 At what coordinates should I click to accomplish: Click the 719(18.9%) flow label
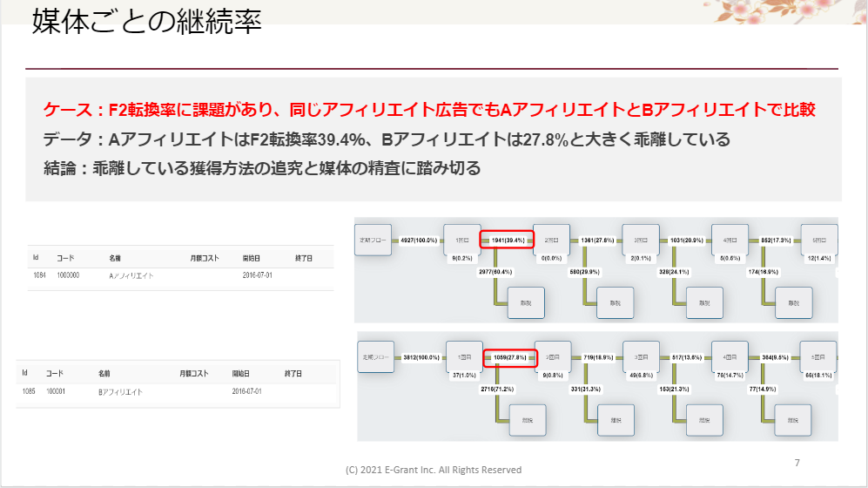(597, 357)
